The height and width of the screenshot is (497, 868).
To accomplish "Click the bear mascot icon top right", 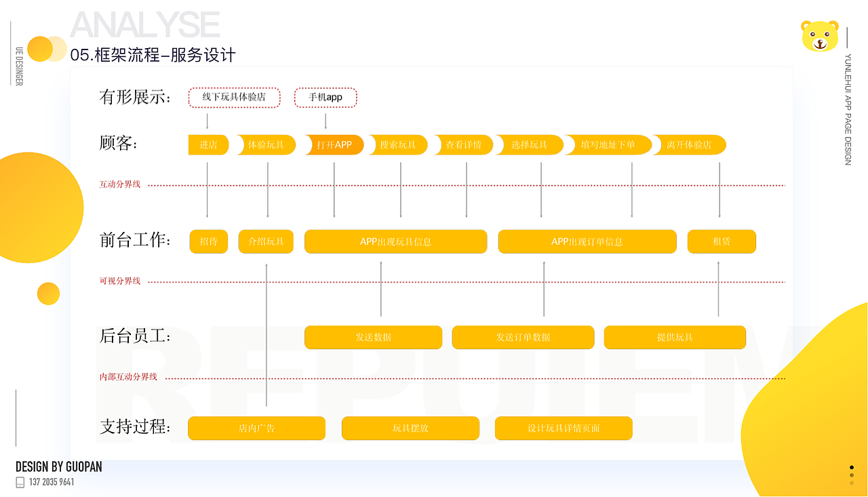I will 818,37.
